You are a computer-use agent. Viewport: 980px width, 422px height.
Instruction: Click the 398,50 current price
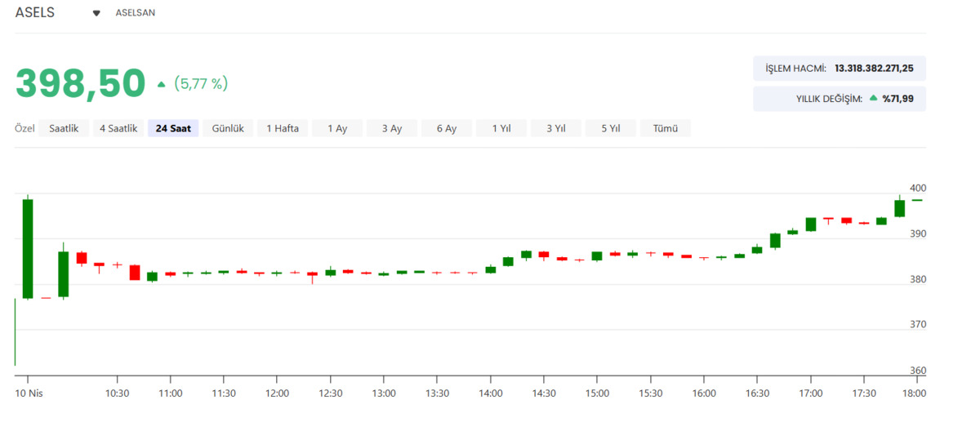click(81, 83)
